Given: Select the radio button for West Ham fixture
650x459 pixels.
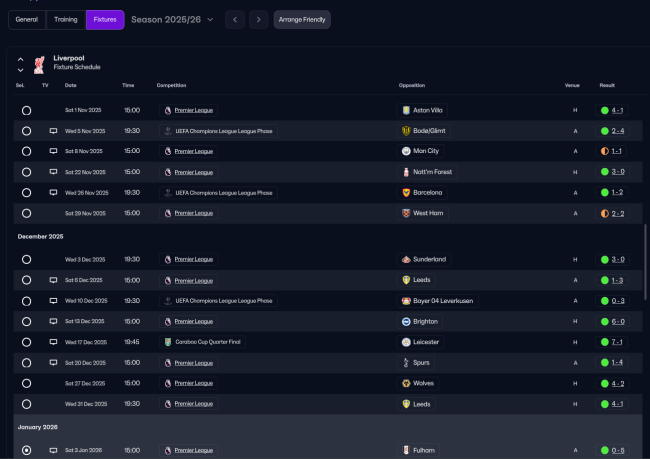Looking at the screenshot, I should (x=26, y=213).
